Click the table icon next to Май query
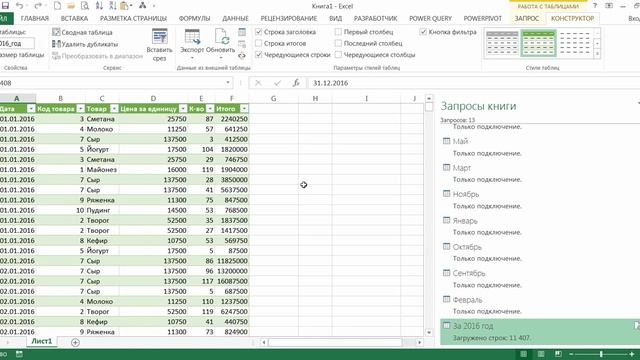This screenshot has height=360, width=640. (x=447, y=141)
